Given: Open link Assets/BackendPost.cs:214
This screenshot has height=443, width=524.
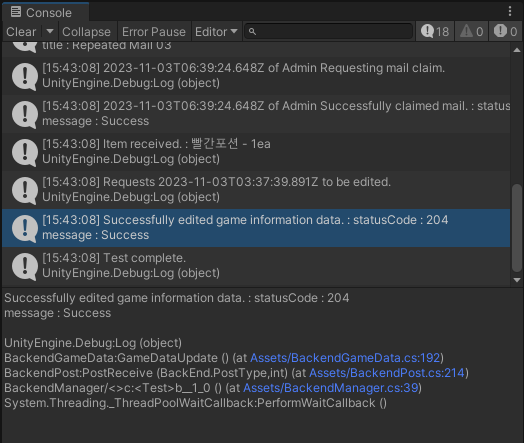Looking at the screenshot, I should pos(387,373).
